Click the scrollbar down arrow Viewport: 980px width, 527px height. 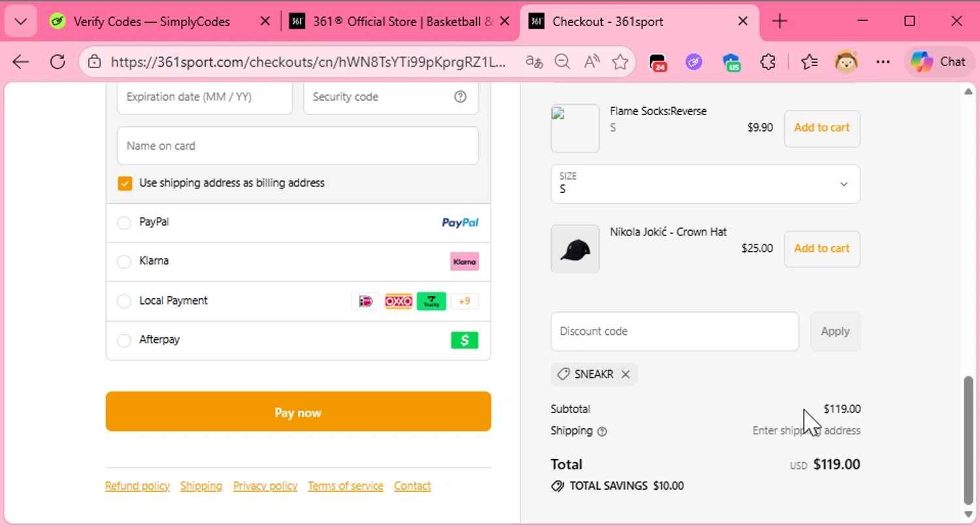tap(969, 516)
